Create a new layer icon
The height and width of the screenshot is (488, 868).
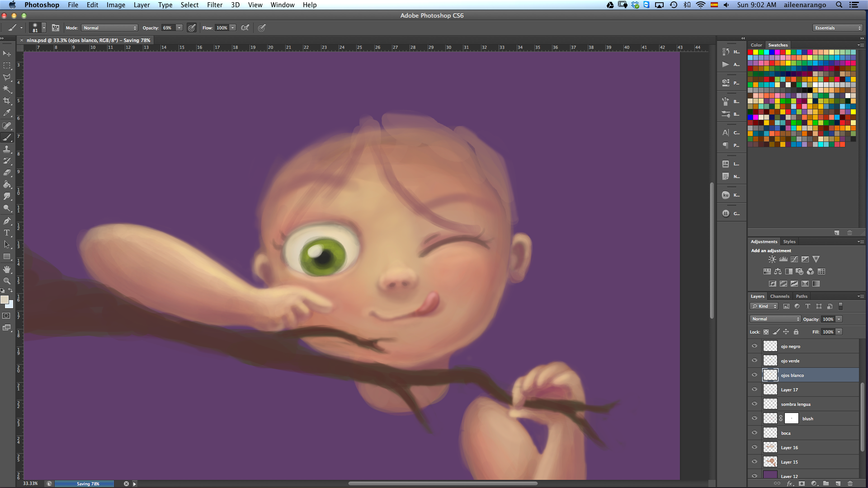838,483
